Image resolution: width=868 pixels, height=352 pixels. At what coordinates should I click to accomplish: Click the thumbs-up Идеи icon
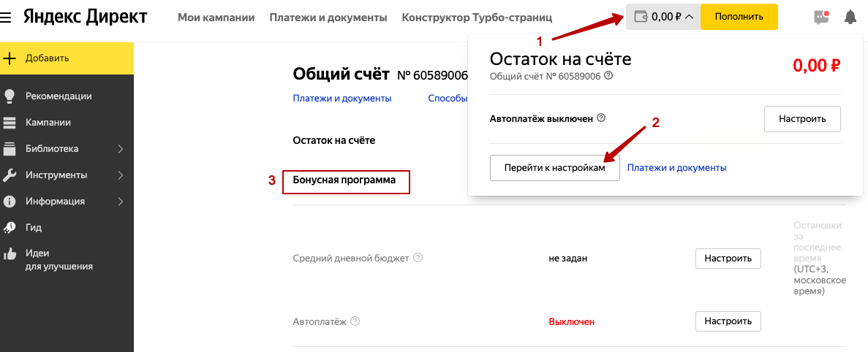click(x=10, y=253)
